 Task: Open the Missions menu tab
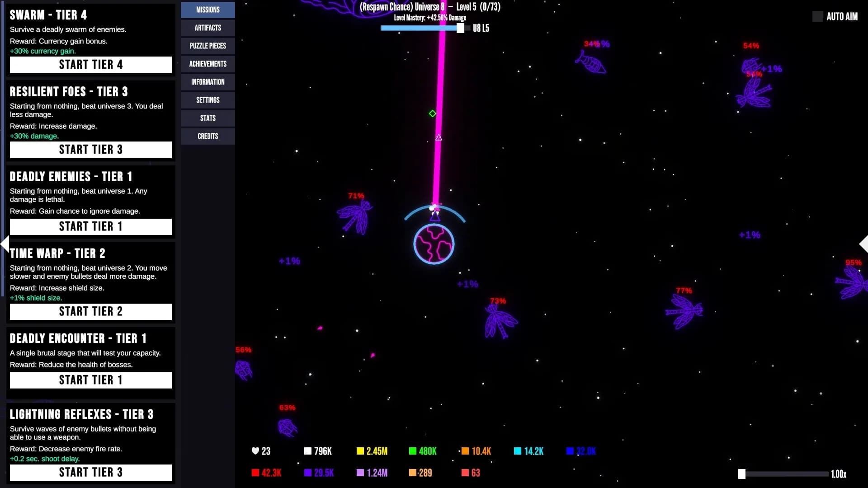pos(208,9)
